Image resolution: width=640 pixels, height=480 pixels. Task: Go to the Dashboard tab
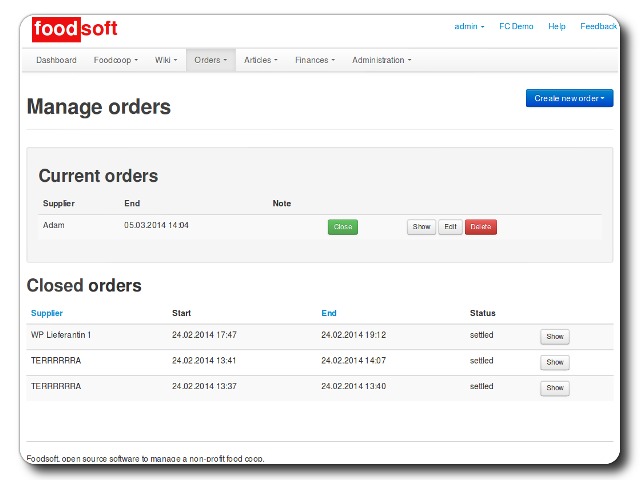click(56, 60)
